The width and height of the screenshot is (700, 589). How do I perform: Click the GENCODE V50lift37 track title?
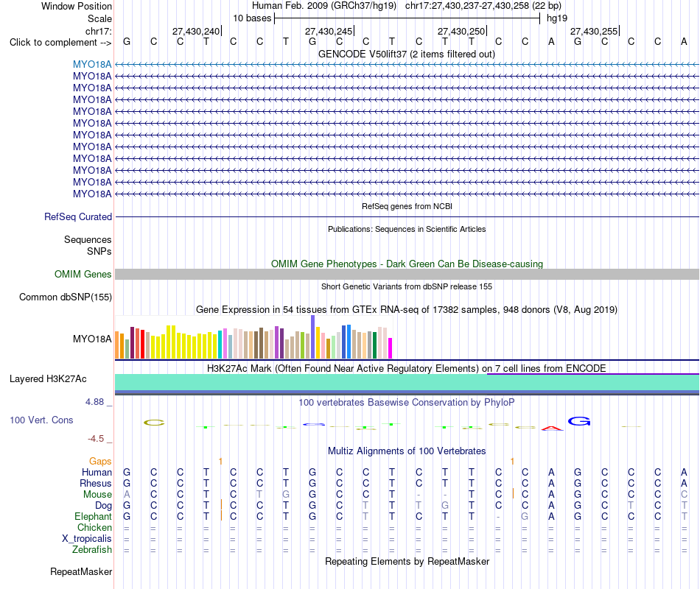point(407,54)
